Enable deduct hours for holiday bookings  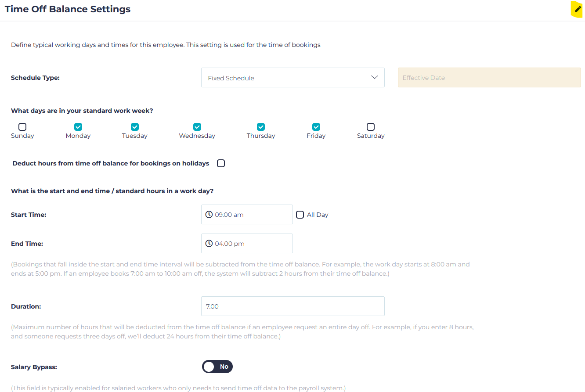click(221, 163)
